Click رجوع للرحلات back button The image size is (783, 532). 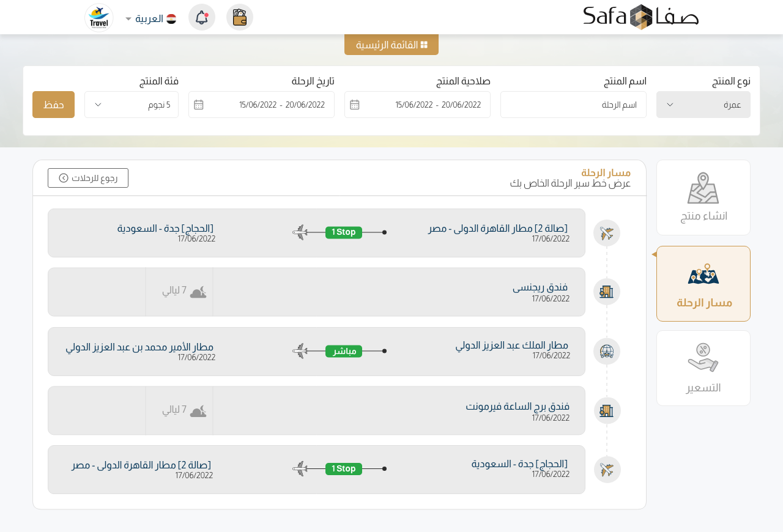[88, 178]
